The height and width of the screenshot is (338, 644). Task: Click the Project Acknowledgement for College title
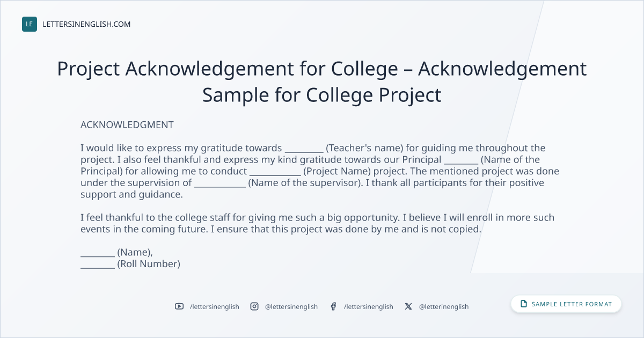(x=322, y=82)
